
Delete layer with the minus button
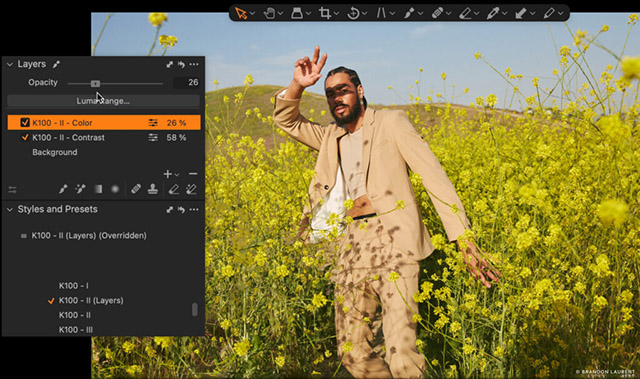click(193, 174)
